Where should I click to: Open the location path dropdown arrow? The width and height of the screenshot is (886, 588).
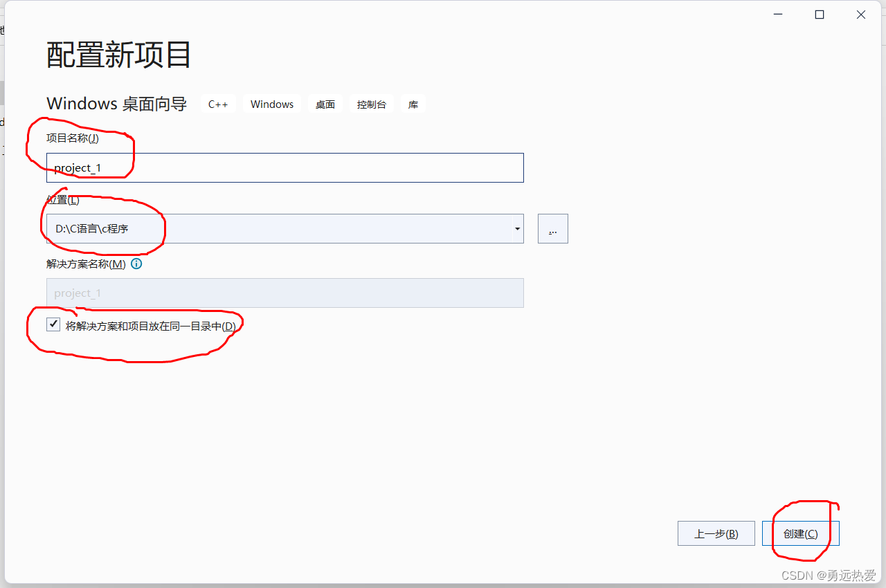[517, 229]
